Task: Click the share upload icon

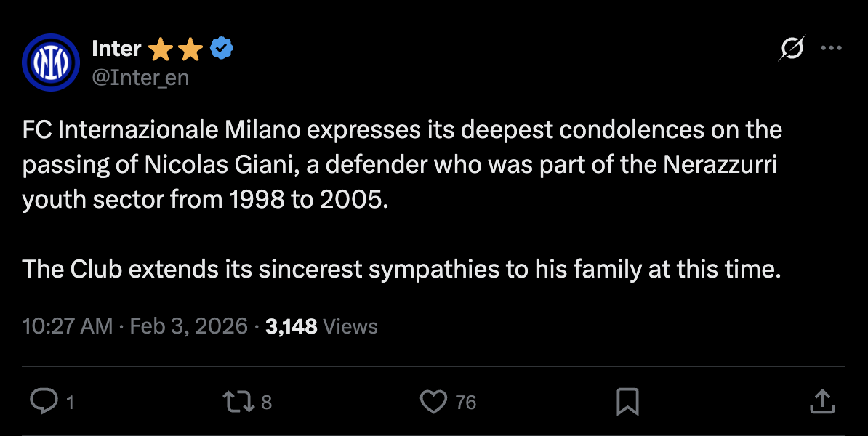Action: click(821, 401)
